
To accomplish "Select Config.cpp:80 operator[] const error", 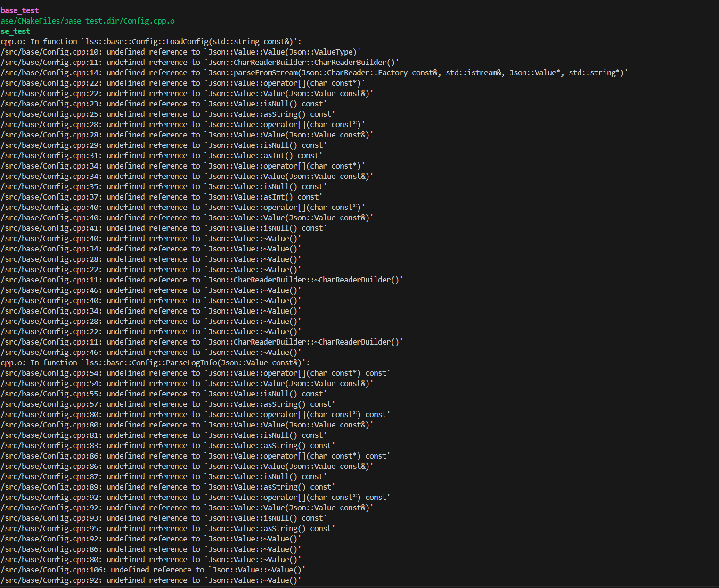I will click(x=196, y=414).
